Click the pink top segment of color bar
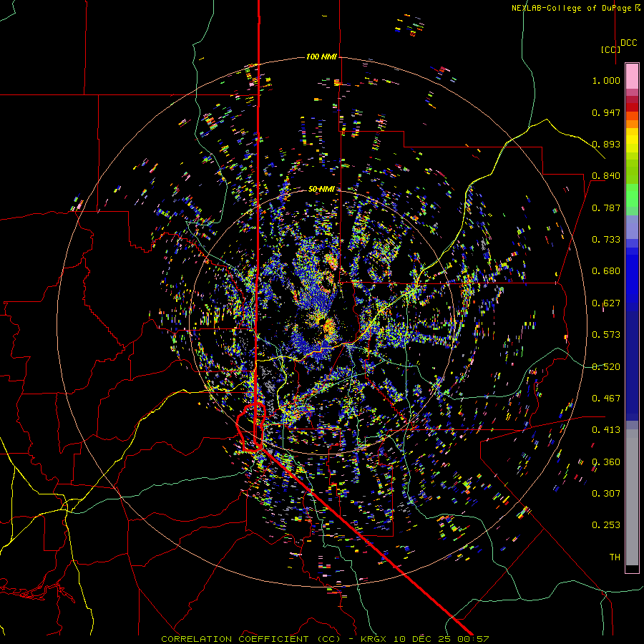 [x=632, y=76]
